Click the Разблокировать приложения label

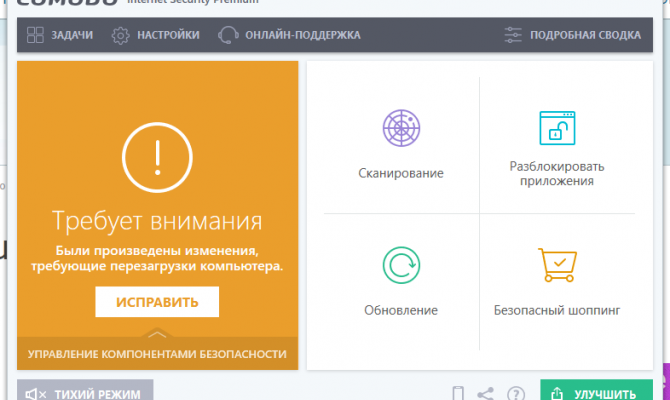(x=557, y=174)
